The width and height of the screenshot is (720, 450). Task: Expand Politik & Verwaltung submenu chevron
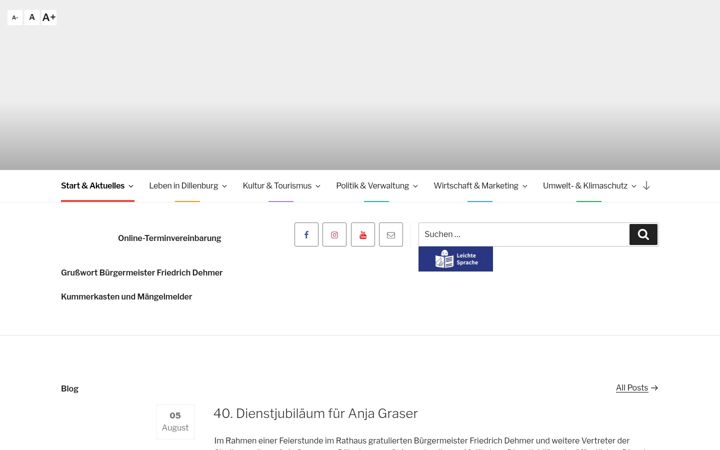tap(415, 186)
